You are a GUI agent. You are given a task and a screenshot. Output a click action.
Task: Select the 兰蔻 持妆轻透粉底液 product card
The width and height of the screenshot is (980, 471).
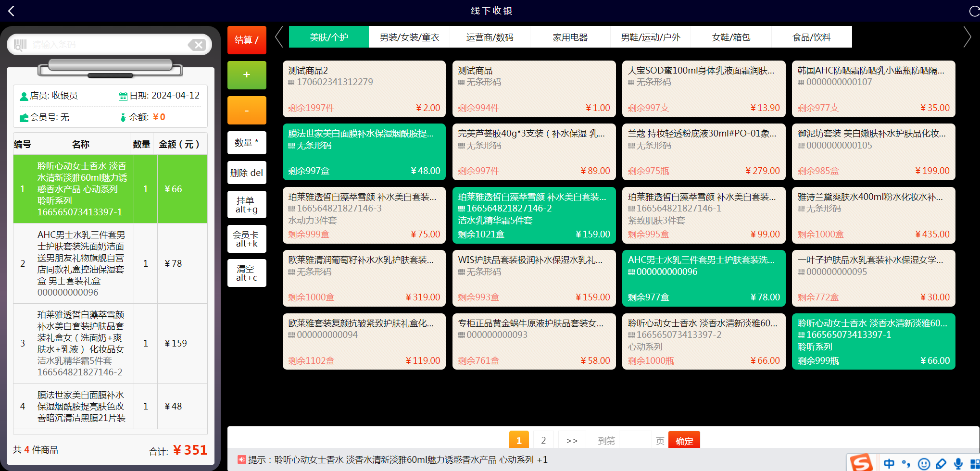click(704, 152)
